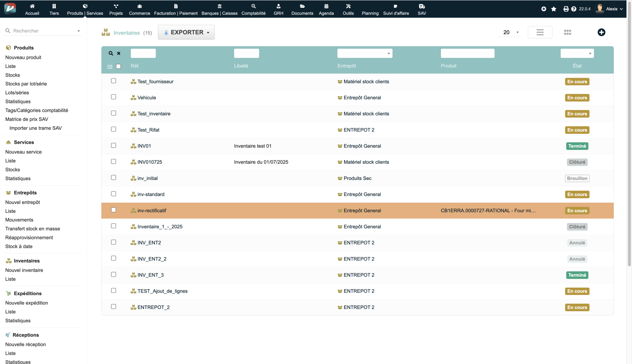Viewport: 632px width, 364px height.
Task: Clear filters with the X icon
Action: coord(118,53)
